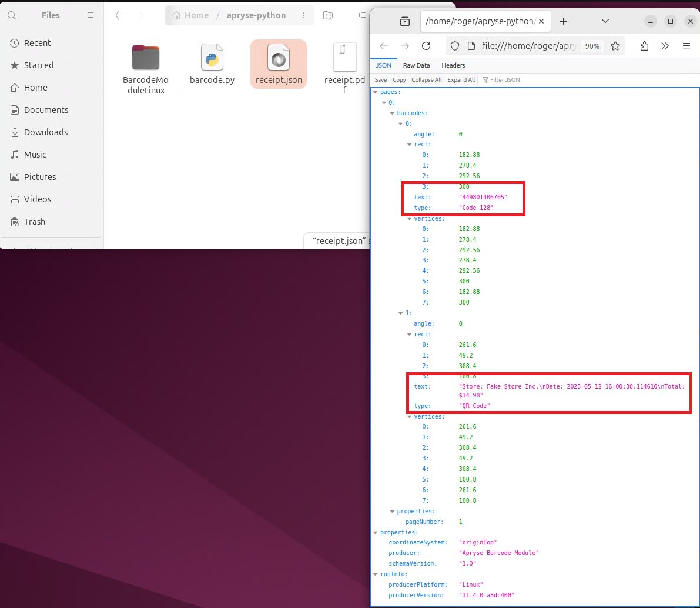Go back one page in Firefox
This screenshot has width=700, height=608.
coord(383,46)
